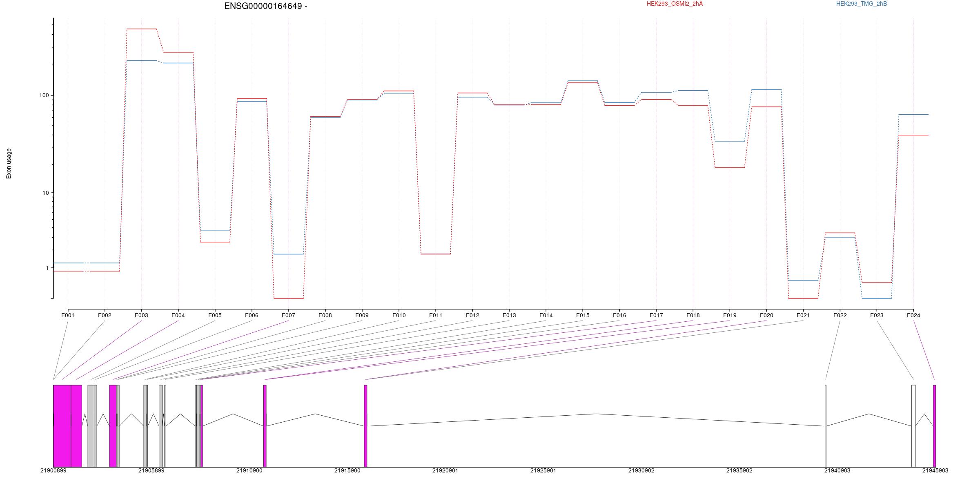This screenshot has width=980, height=490.
Task: Click genomic coordinate 21930902
Action: [641, 470]
